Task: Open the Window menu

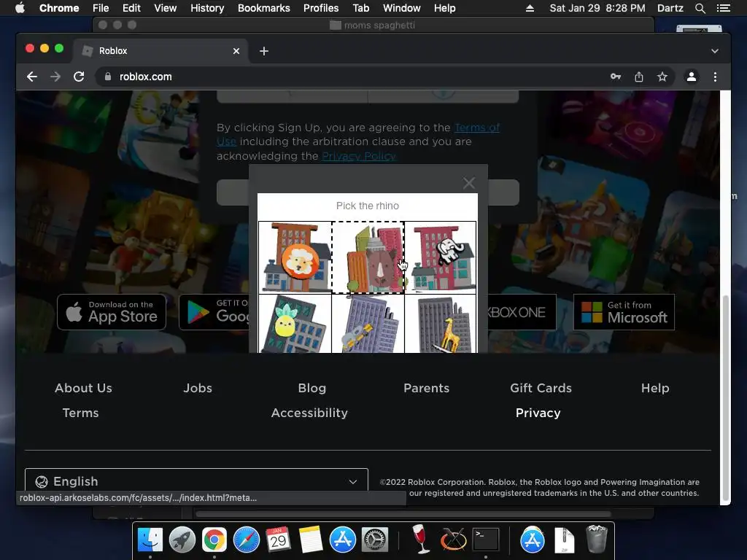Action: click(x=402, y=8)
